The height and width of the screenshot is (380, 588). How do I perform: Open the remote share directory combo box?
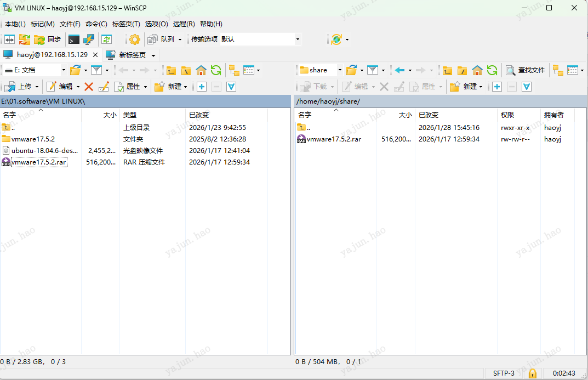pos(321,70)
